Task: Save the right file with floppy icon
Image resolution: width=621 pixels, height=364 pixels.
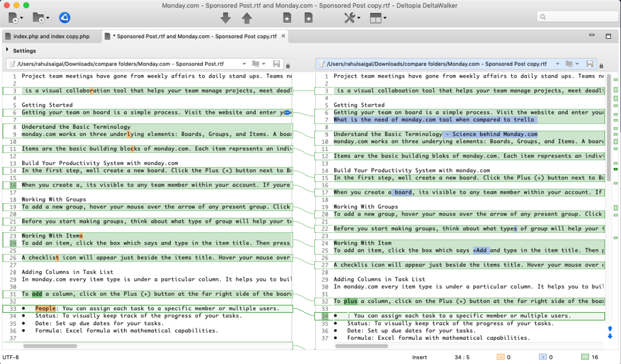Action: pos(590,64)
